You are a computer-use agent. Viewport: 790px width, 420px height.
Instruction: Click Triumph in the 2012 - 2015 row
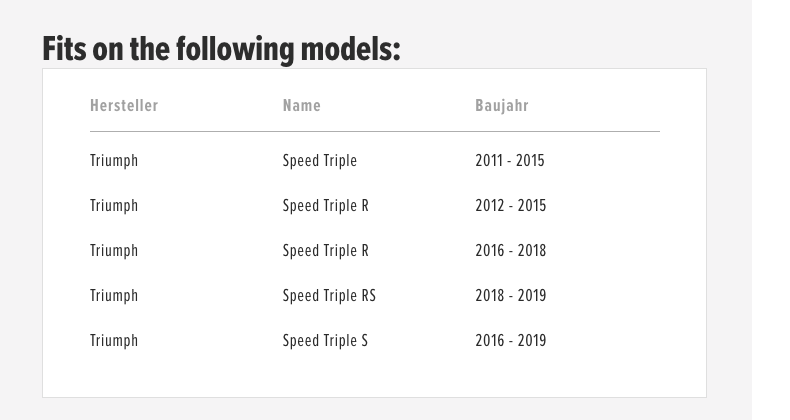[114, 206]
